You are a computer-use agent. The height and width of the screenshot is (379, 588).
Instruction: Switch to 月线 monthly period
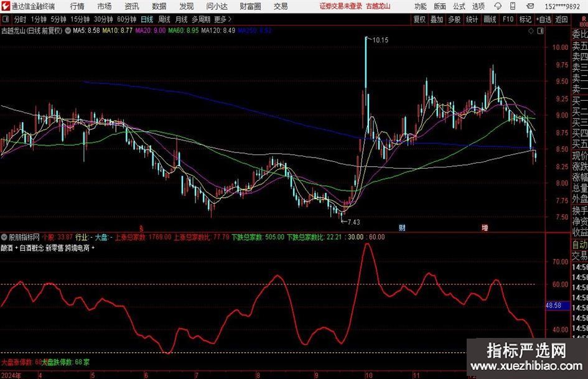(182, 19)
